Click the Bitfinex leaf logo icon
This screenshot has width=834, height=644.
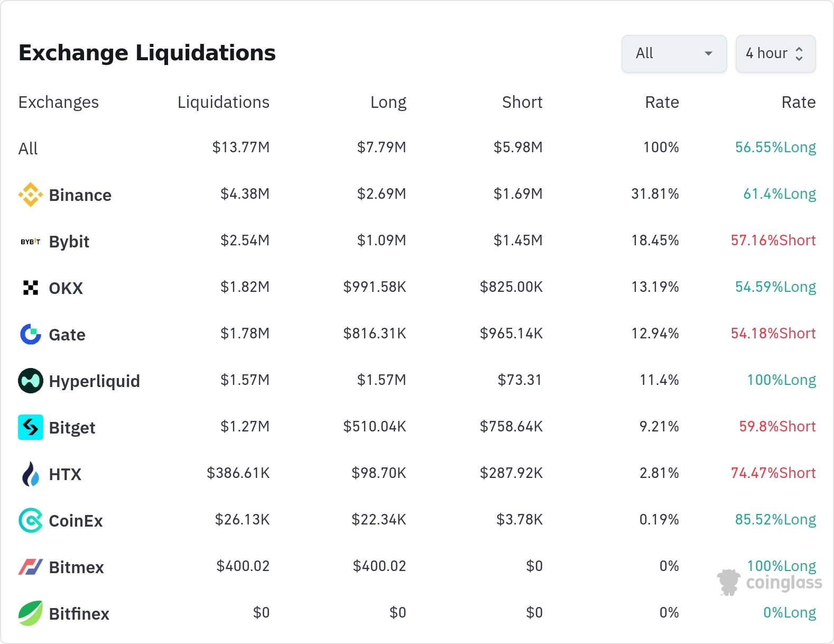31,613
